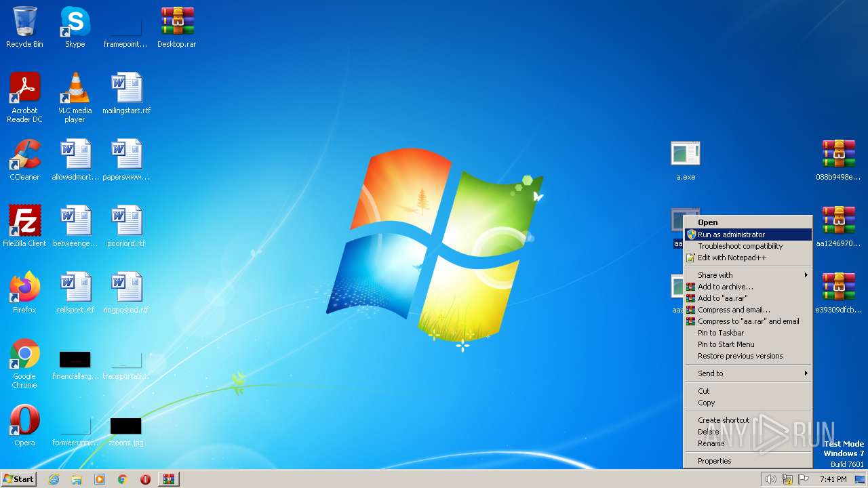Choose Cut in context menu
This screenshot has width=868, height=488.
747,391
